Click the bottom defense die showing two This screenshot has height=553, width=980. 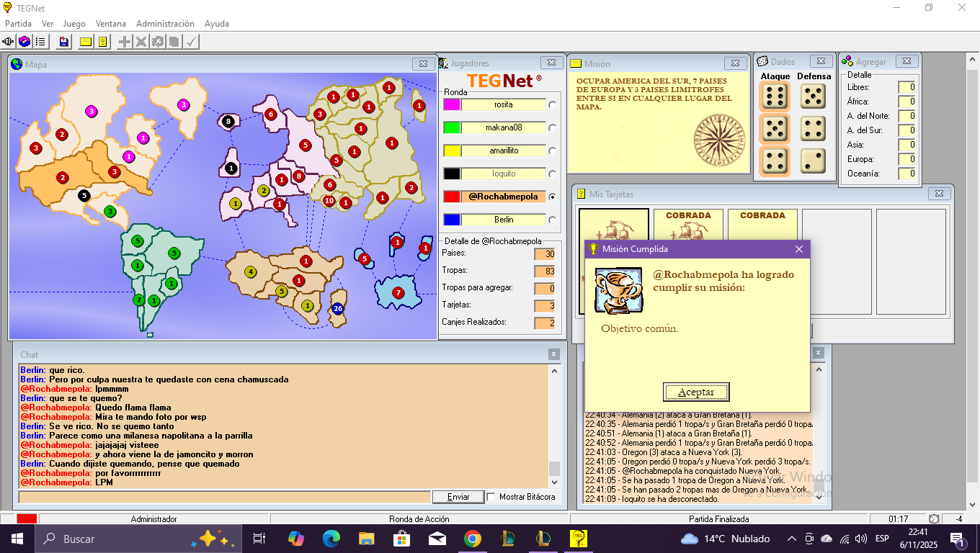coord(814,161)
